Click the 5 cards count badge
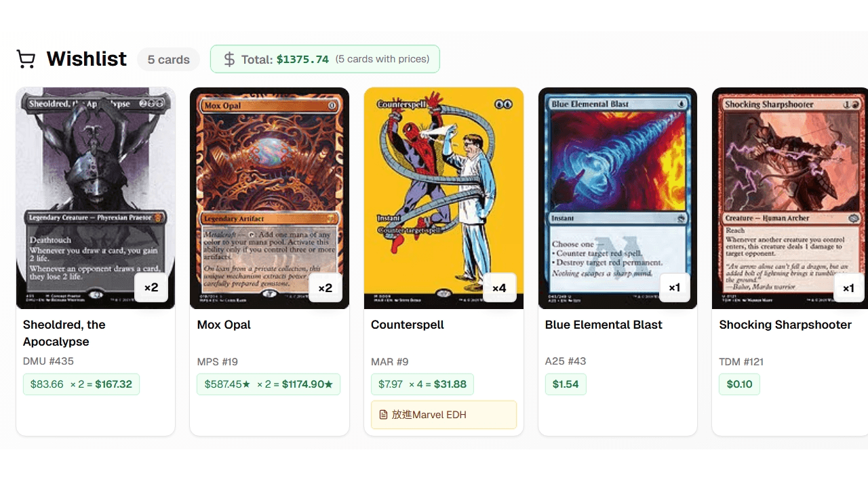 coord(168,60)
